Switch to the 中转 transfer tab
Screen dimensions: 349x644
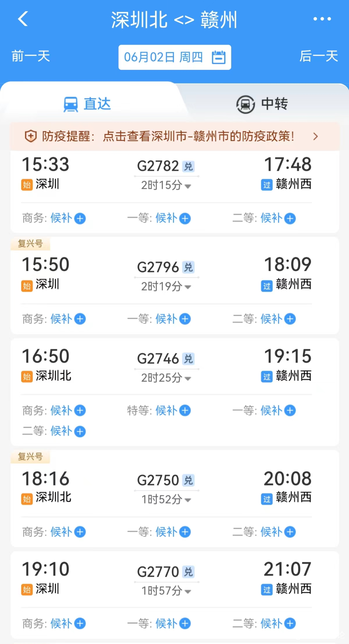click(x=262, y=104)
